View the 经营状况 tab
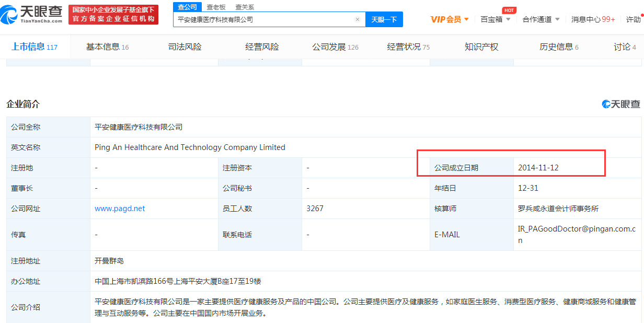This screenshot has width=644, height=323. click(408, 47)
